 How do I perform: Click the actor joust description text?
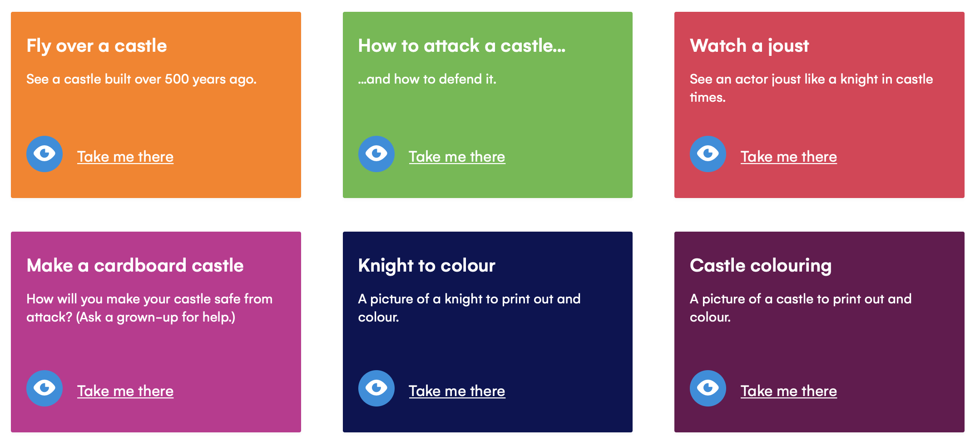click(811, 88)
